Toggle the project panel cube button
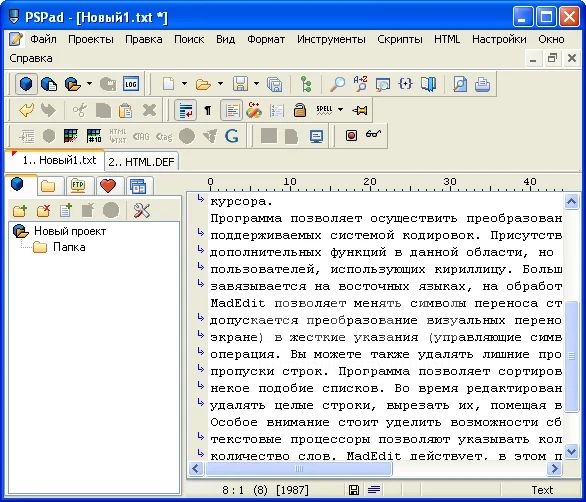 pyautogui.click(x=26, y=84)
